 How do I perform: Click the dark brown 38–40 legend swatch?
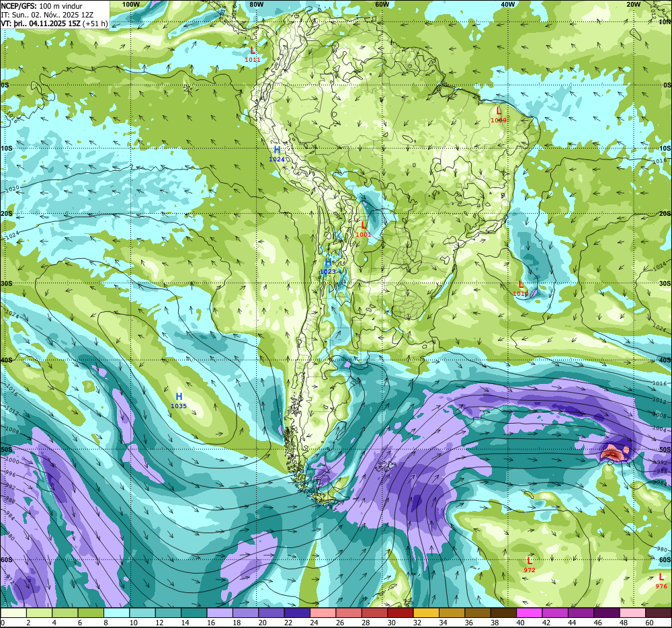pos(503,613)
